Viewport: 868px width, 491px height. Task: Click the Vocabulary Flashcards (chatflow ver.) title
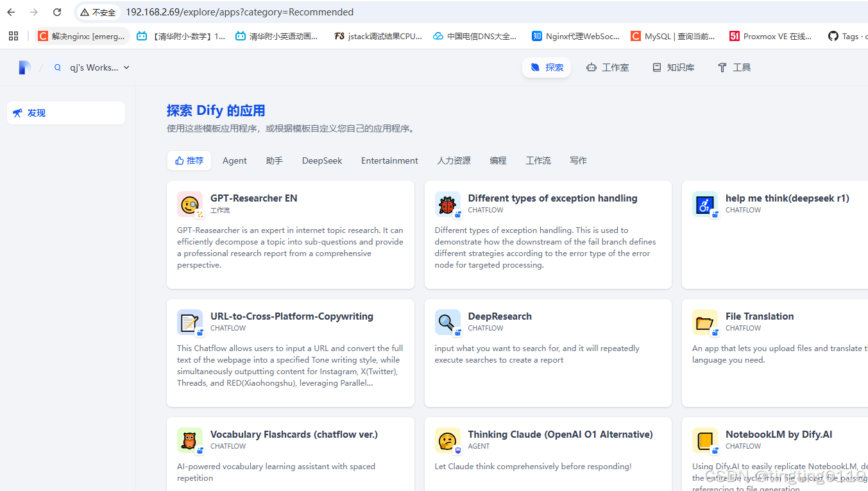(294, 435)
